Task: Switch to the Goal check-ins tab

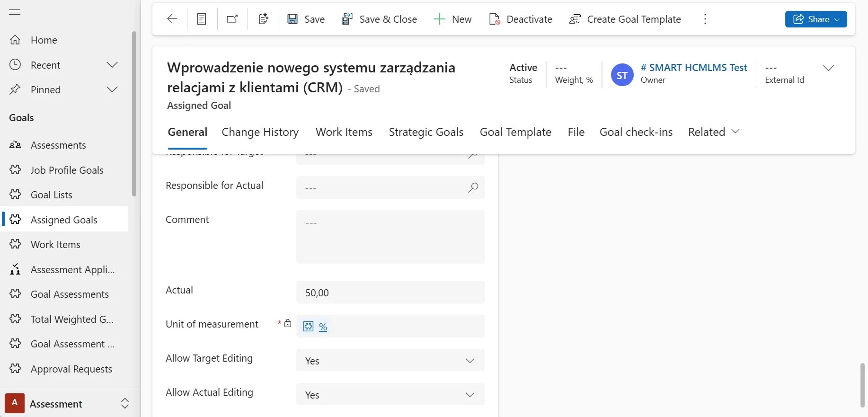Action: click(636, 132)
